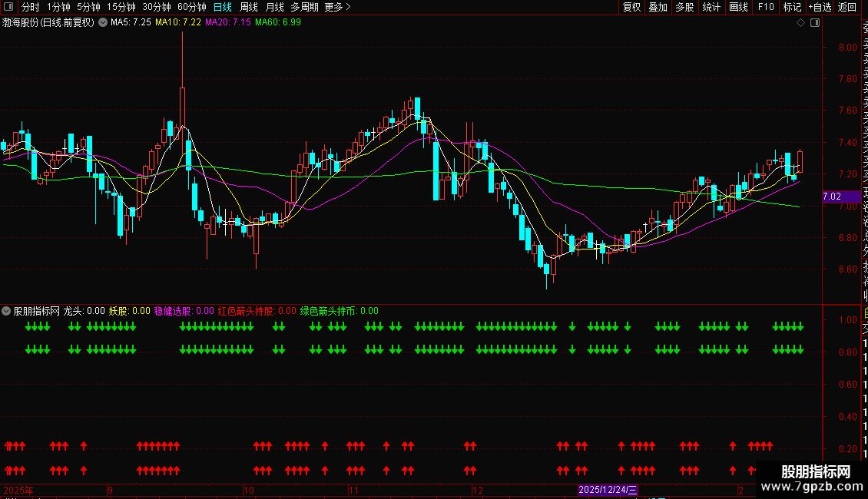This screenshot has width=868, height=499.
Task: Click the 2025/12/24/三 date marker
Action: [608, 490]
